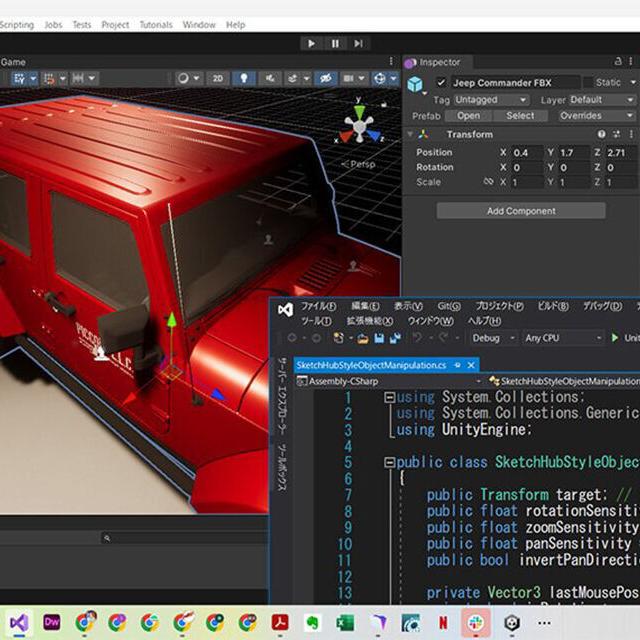The image size is (640, 640).
Task: Click the Pause button in Unity toolbar
Action: (335, 43)
